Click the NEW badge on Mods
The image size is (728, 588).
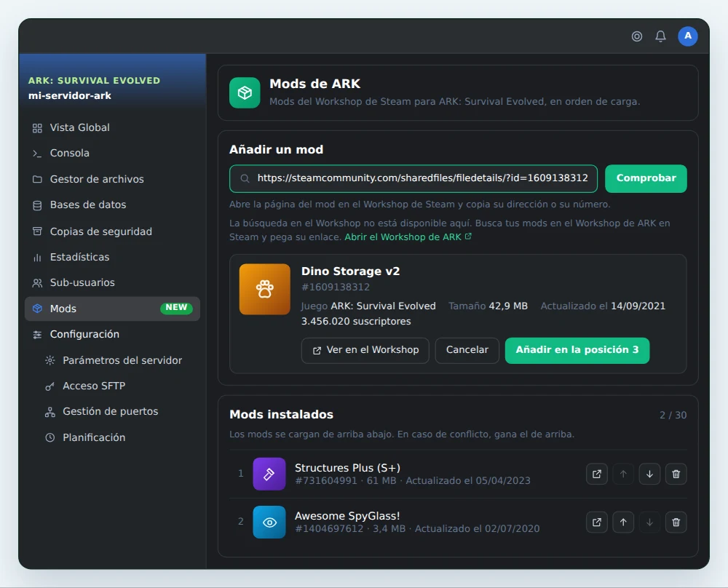pyautogui.click(x=176, y=308)
